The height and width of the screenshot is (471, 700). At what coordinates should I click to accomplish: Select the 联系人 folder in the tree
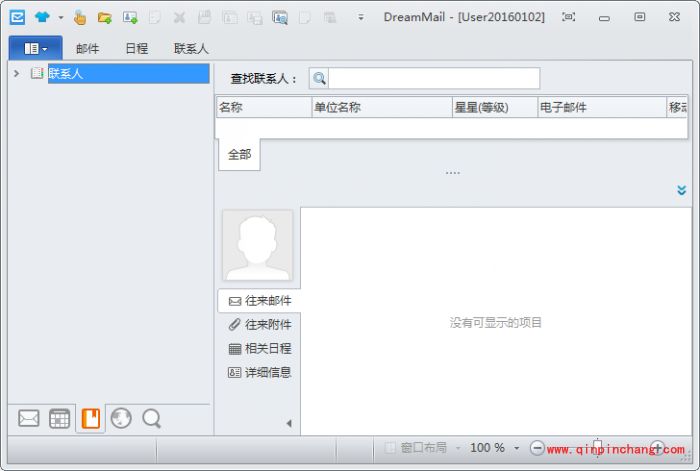(129, 73)
